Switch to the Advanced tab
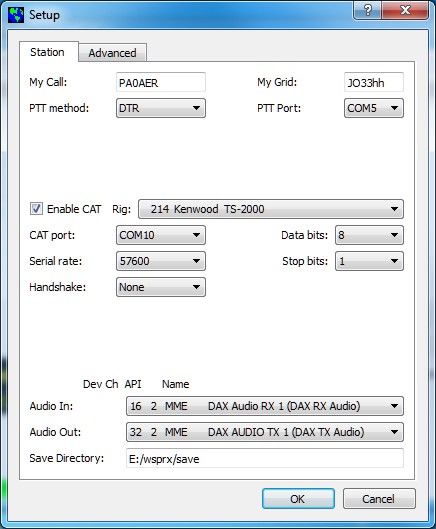The image size is (436, 529). pos(112,53)
